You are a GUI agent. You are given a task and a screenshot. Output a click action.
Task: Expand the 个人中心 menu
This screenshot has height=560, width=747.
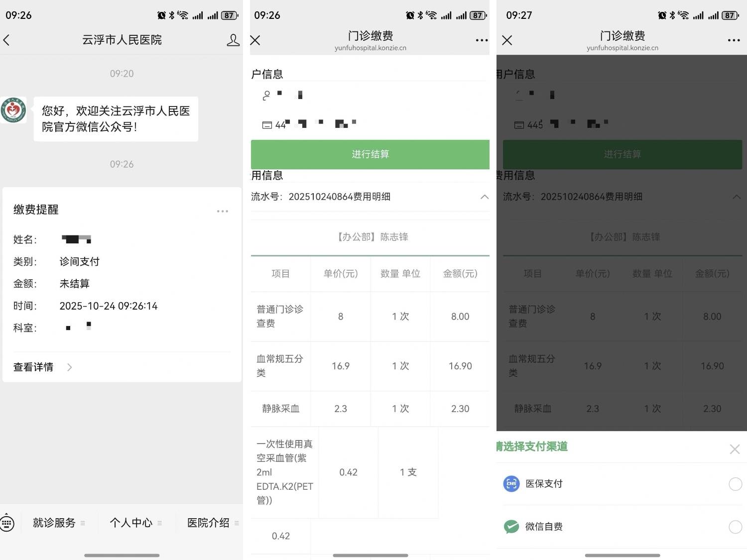click(x=135, y=523)
